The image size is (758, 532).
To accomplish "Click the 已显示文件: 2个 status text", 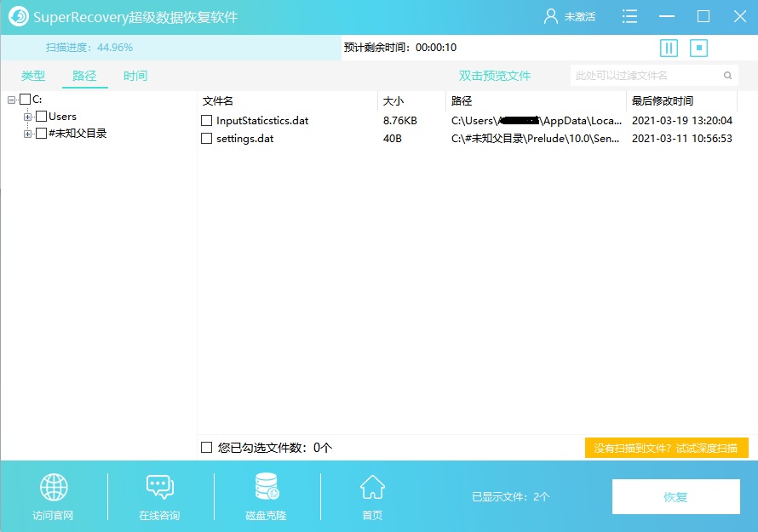I will click(x=511, y=497).
